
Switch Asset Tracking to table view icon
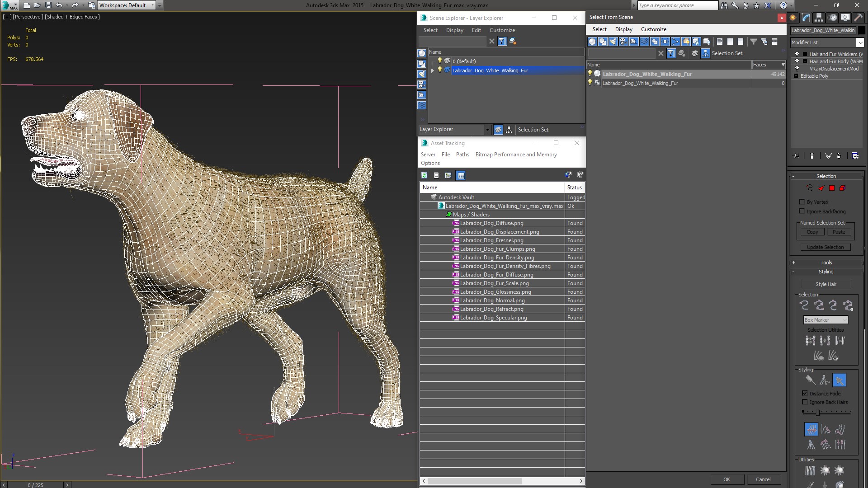pyautogui.click(x=461, y=175)
